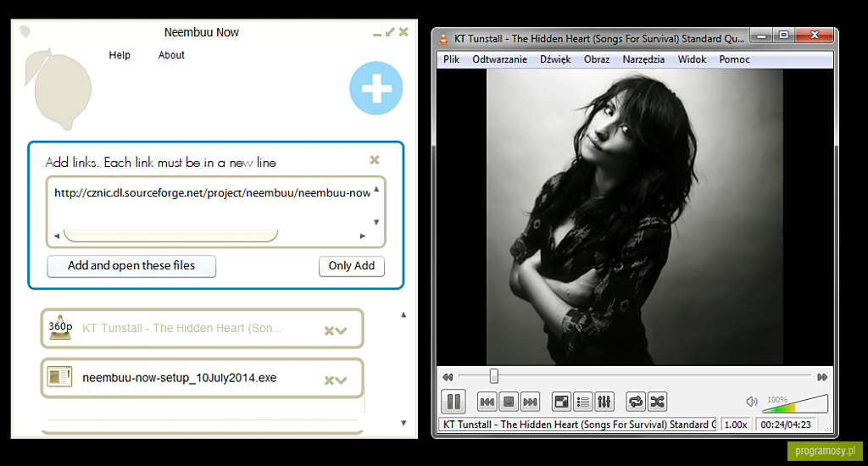Click the 00:24/04:23 time display
Image resolution: width=868 pixels, height=466 pixels.
[786, 424]
